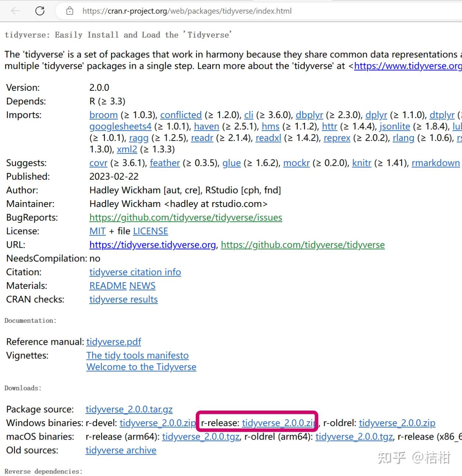Click the browser back arrow
The width and height of the screenshot is (462, 476).
(x=15, y=11)
